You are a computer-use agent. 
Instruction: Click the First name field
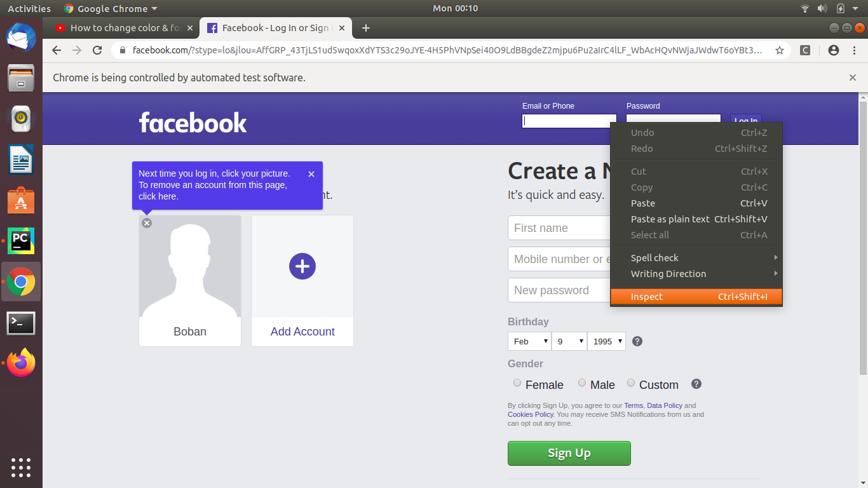click(x=559, y=228)
